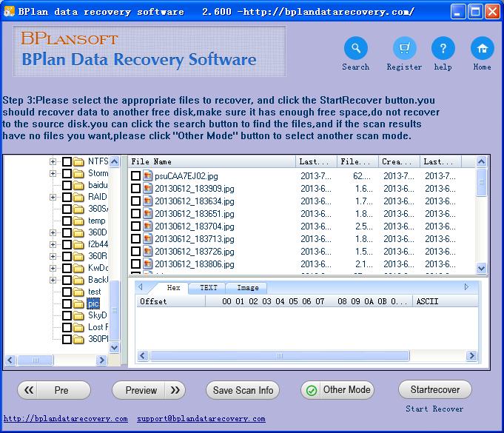Click the double right arrow beside Preview
Screen dimensions: 504x433
[x=175, y=390]
